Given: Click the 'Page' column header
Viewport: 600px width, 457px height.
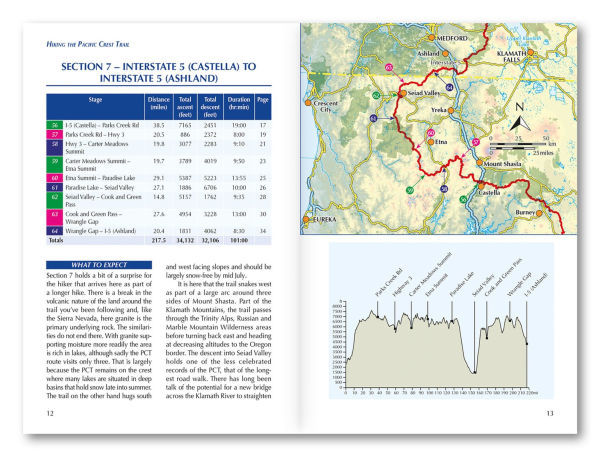Looking at the screenshot, I should tap(263, 107).
